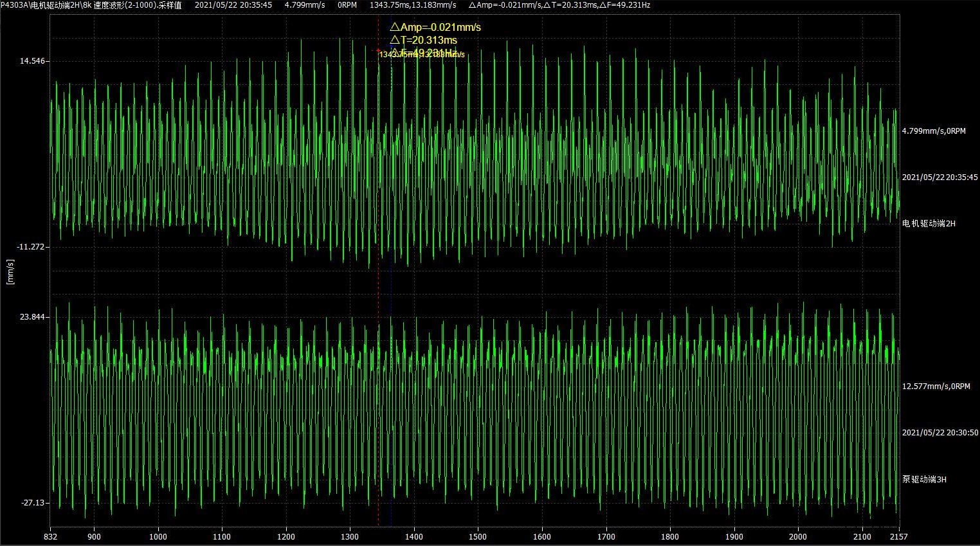980x546 pixels.
Task: Click the 23.844 y-axis tick label
Action: pos(32,317)
